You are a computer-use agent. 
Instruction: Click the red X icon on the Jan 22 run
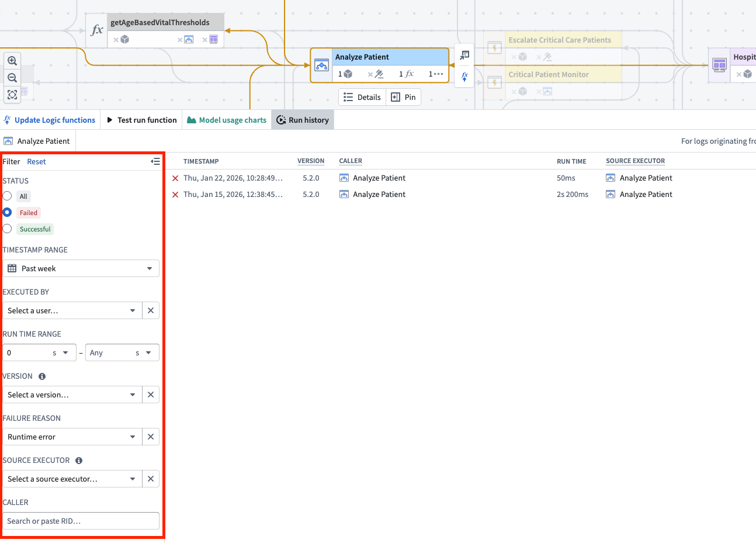click(175, 178)
